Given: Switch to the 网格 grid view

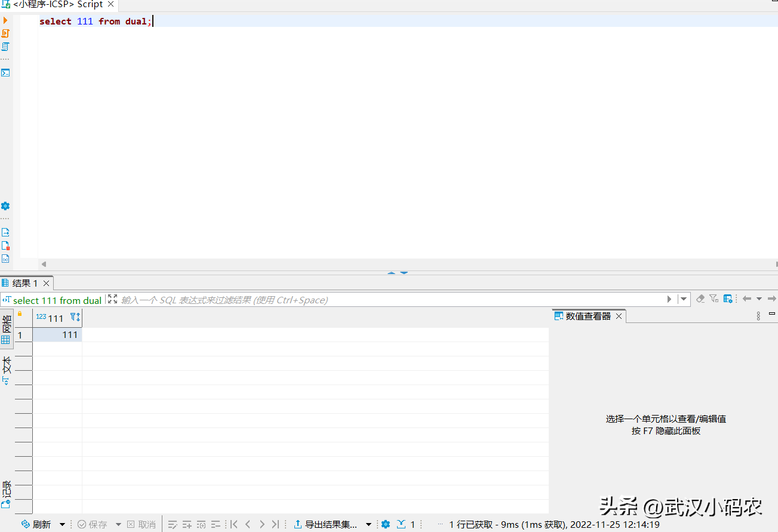Looking at the screenshot, I should pyautogui.click(x=6, y=330).
